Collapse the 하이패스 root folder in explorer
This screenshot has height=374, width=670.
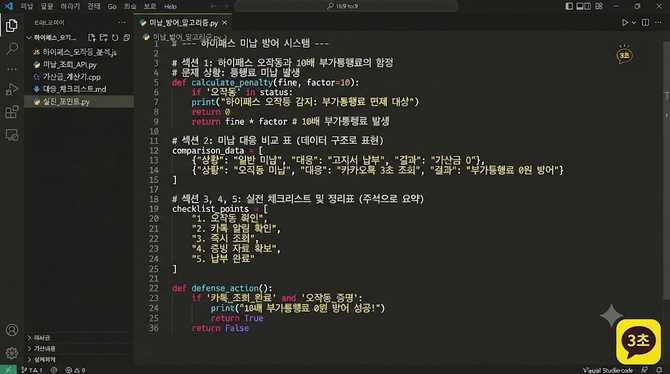pyautogui.click(x=51, y=38)
